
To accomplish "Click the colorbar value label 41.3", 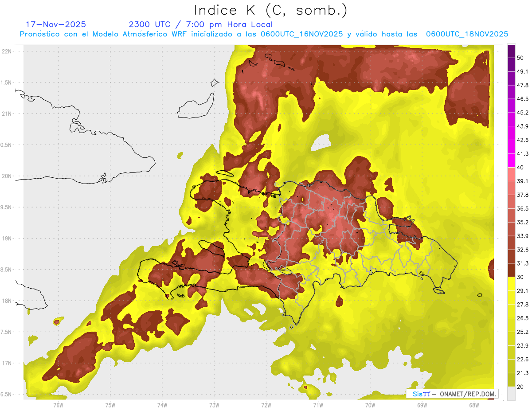I will (522, 154).
